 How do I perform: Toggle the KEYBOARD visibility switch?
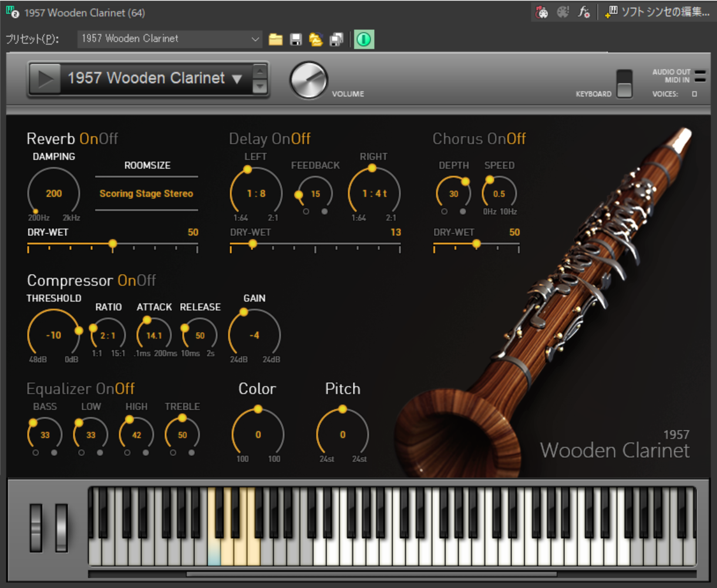point(624,84)
